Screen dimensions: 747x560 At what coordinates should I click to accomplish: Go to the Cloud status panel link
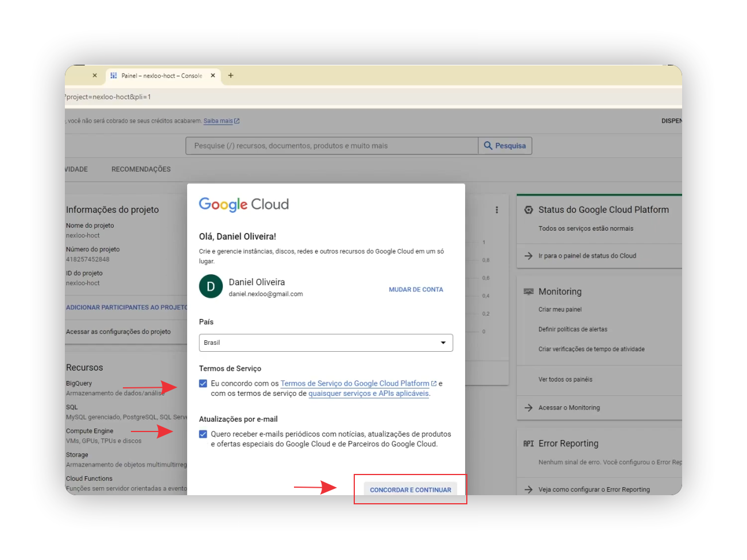587,256
